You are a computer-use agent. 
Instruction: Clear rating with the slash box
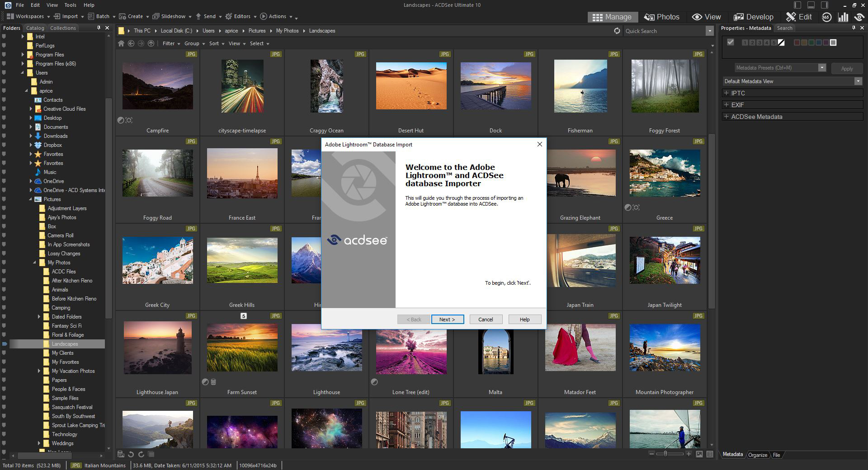781,42
